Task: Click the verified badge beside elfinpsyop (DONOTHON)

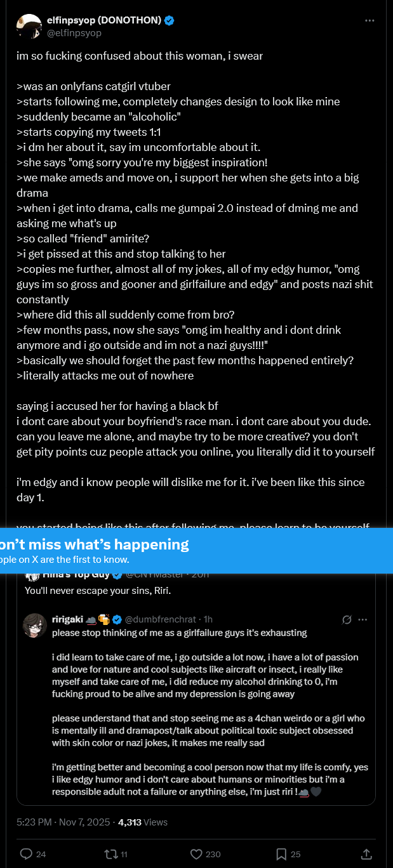Action: [170, 20]
